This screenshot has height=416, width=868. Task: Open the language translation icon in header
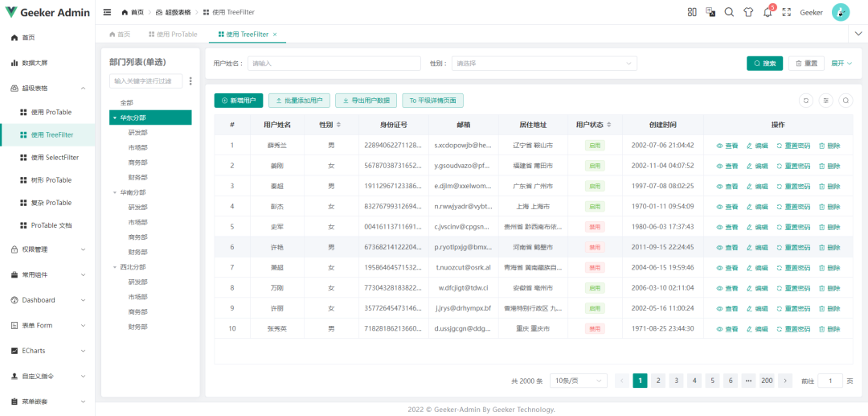coord(710,12)
